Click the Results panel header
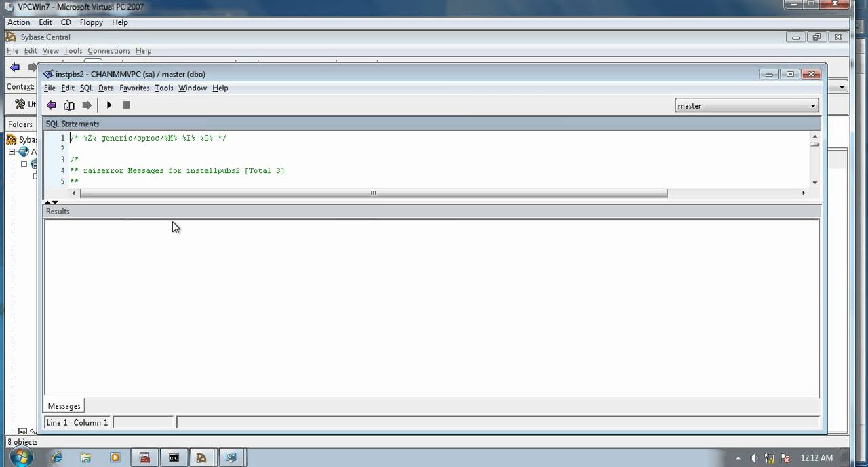Screen dimensions: 868x467 click(x=432, y=212)
